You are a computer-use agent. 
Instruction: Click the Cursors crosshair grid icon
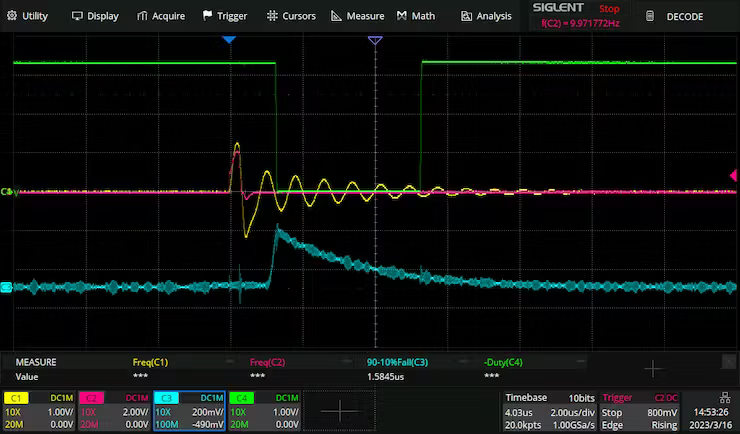tap(272, 16)
